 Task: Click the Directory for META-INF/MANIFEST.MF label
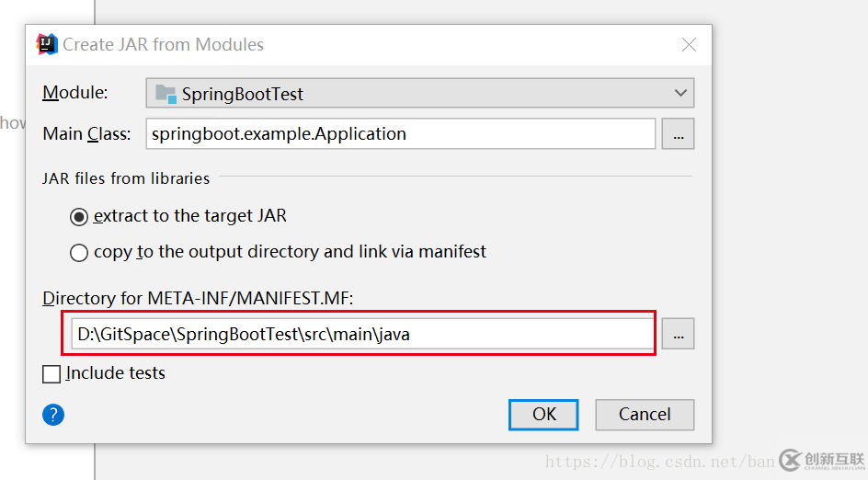(x=198, y=299)
